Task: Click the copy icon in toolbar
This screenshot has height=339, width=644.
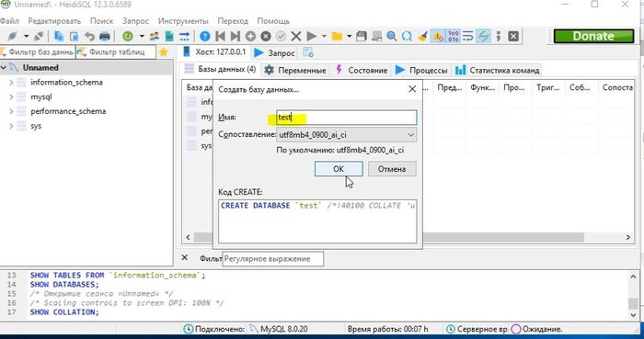Action: click(59, 37)
